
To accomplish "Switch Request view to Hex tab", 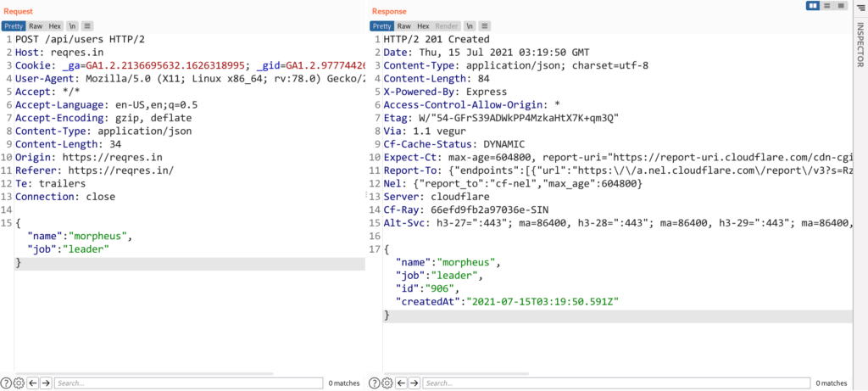I will [54, 25].
